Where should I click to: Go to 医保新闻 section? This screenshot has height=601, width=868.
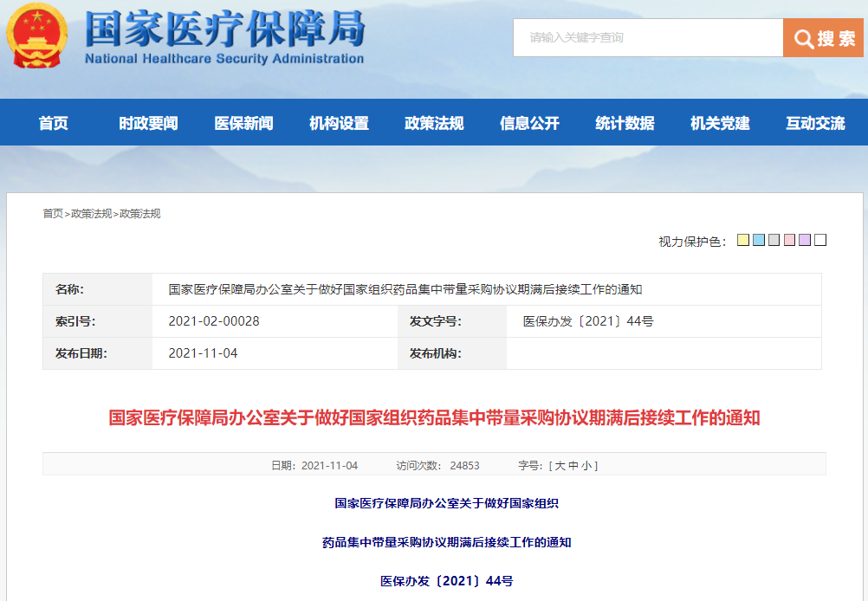coord(243,123)
